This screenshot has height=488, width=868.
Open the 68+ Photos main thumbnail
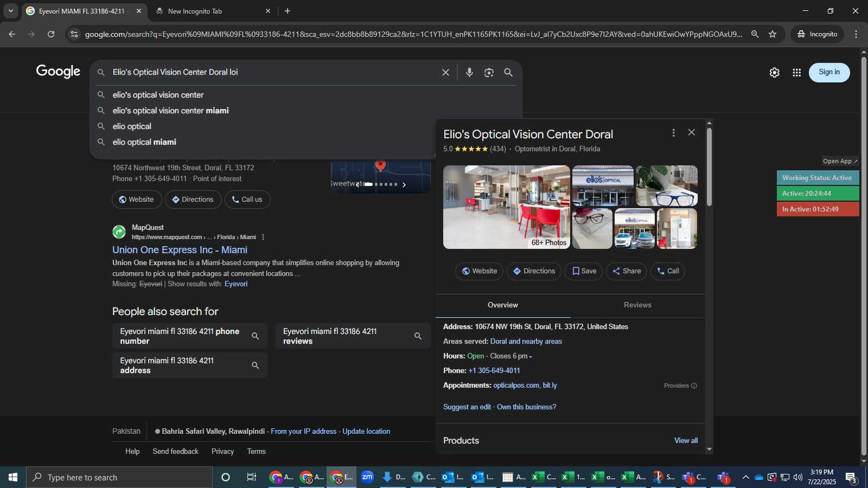click(506, 207)
